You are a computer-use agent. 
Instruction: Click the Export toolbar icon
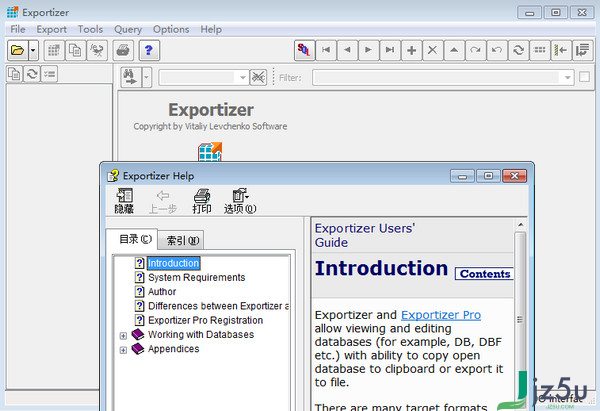coord(97,50)
